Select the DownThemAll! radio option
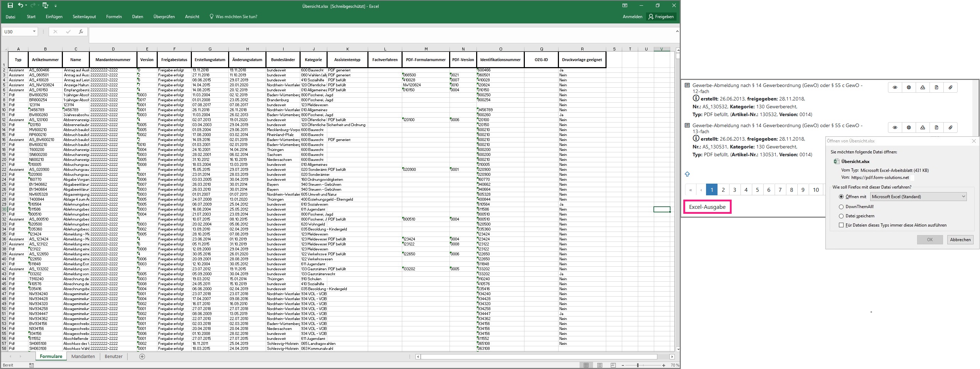 tap(841, 207)
